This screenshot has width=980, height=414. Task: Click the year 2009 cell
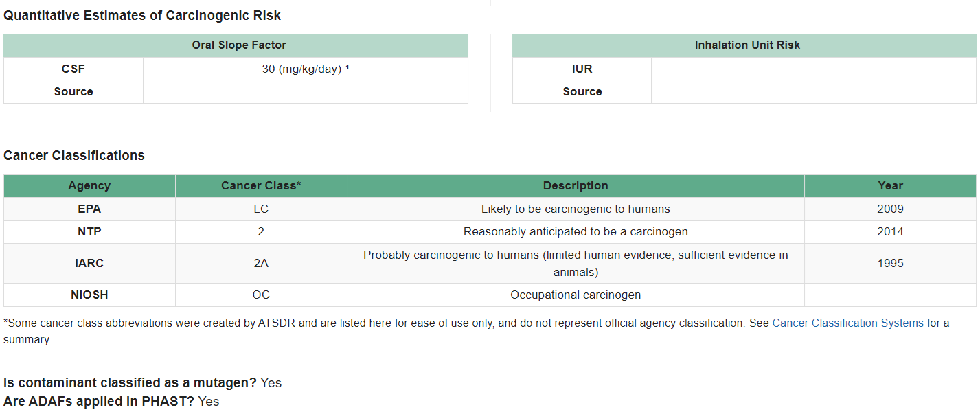pos(890,209)
